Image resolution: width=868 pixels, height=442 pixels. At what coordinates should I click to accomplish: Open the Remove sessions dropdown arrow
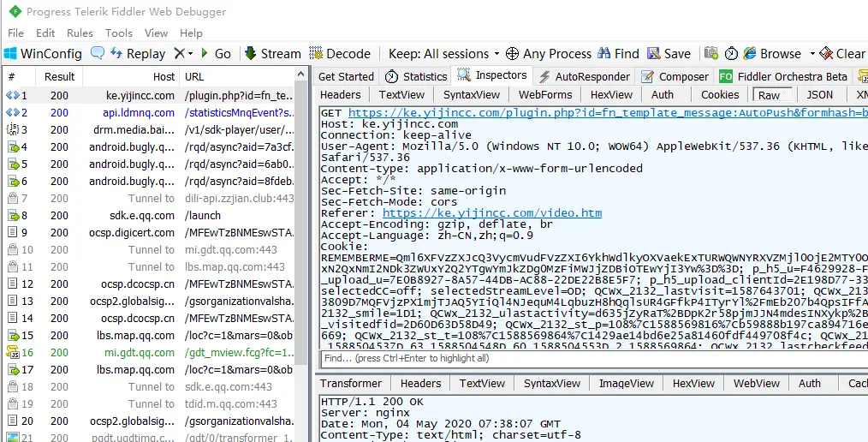(190, 54)
